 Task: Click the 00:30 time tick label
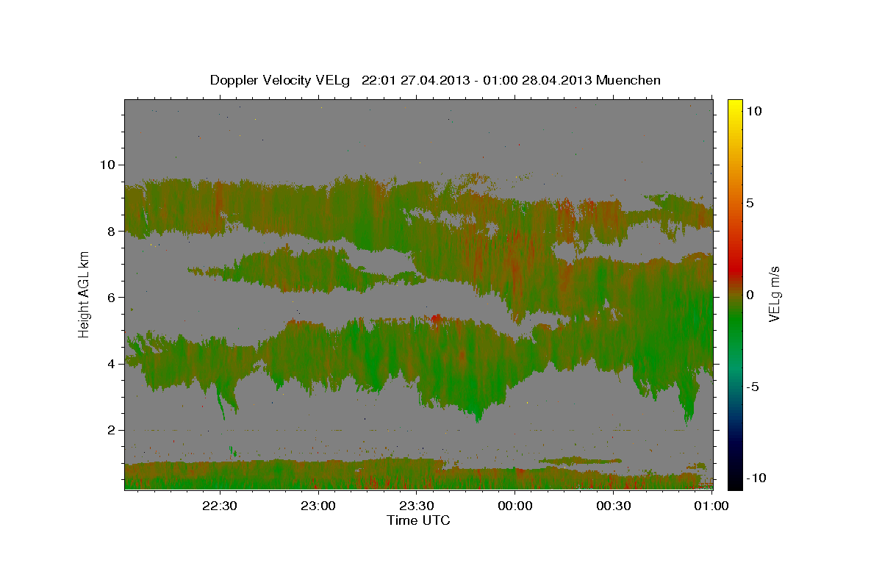pos(614,506)
